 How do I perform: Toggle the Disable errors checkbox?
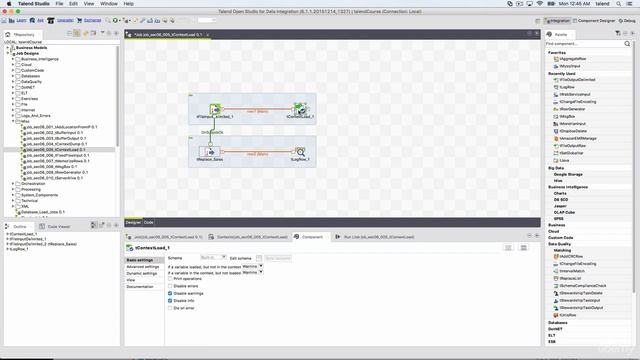170,286
